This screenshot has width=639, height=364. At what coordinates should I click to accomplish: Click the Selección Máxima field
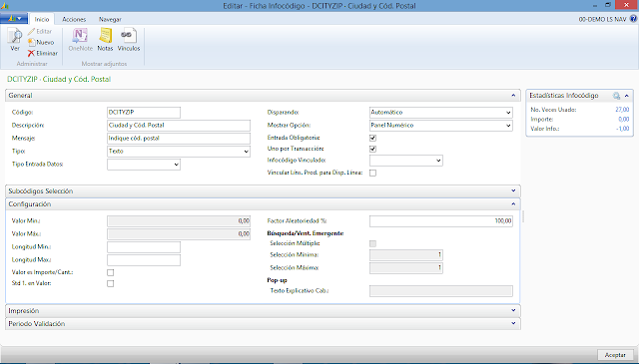click(x=406, y=268)
